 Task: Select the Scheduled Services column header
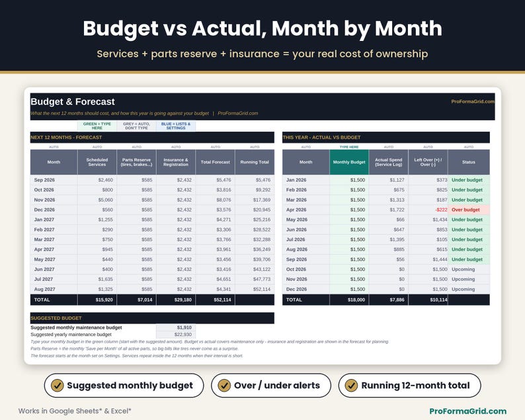97,162
